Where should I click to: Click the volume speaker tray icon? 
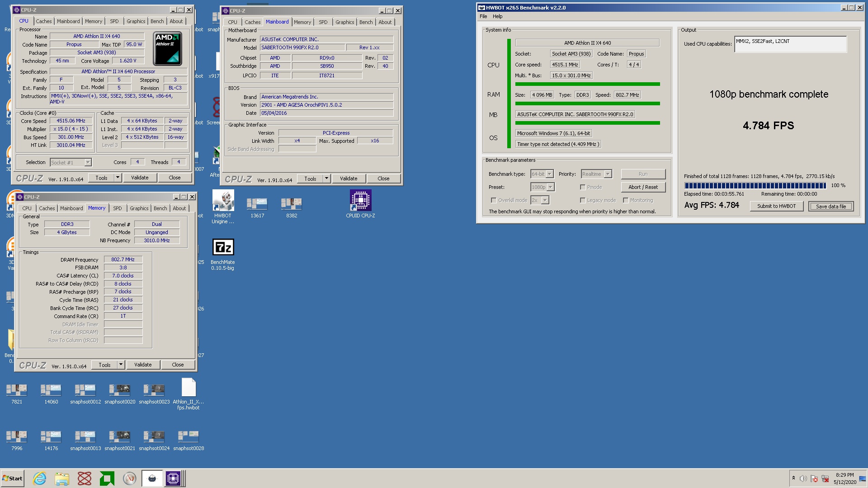pos(803,479)
